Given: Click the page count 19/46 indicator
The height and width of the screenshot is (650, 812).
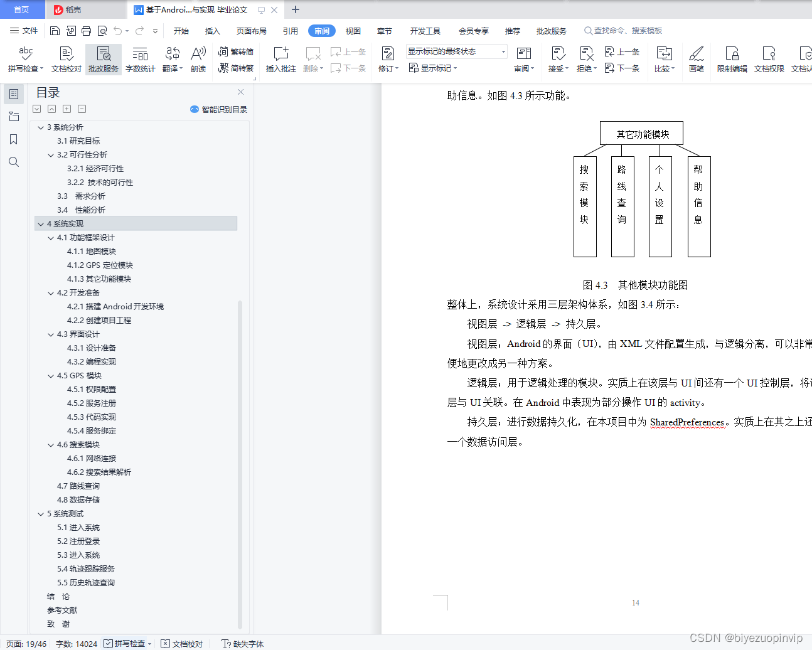Looking at the screenshot, I should 26,644.
